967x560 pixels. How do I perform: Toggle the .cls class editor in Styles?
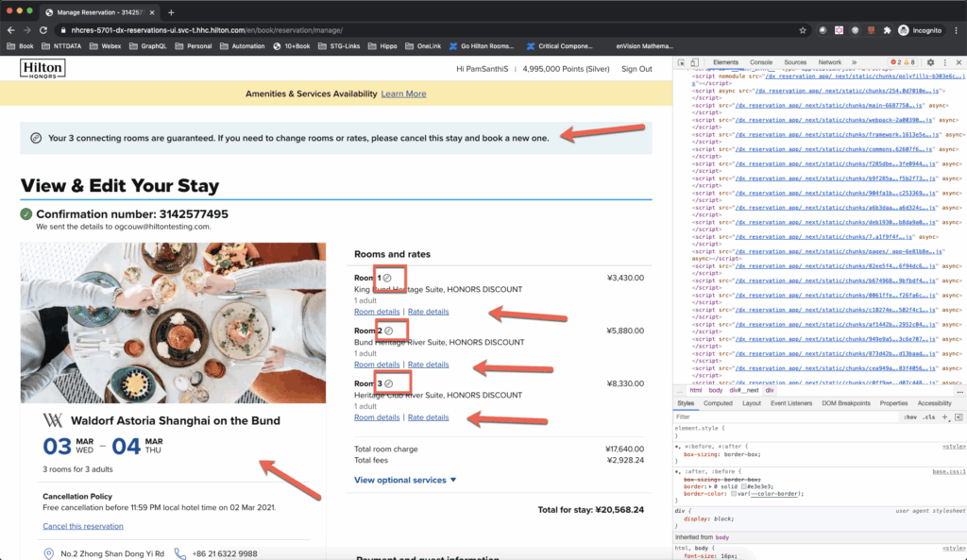(x=929, y=416)
